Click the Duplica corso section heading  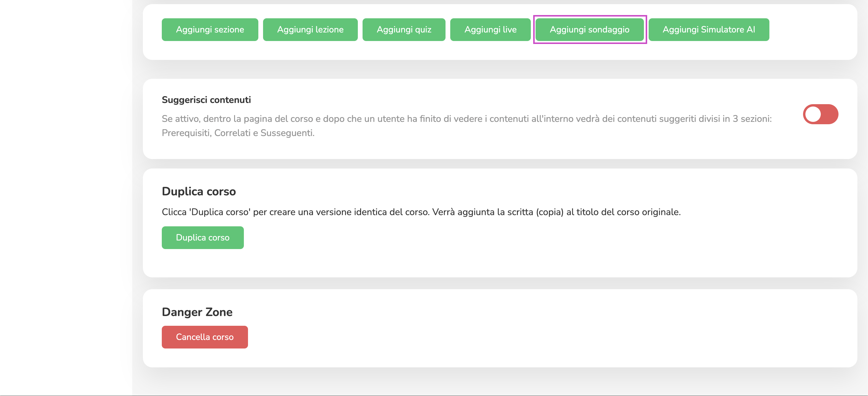(199, 191)
